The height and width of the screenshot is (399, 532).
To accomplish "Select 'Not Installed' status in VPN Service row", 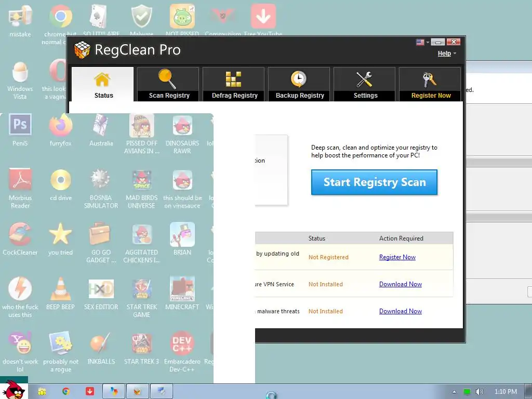I will pos(325,284).
